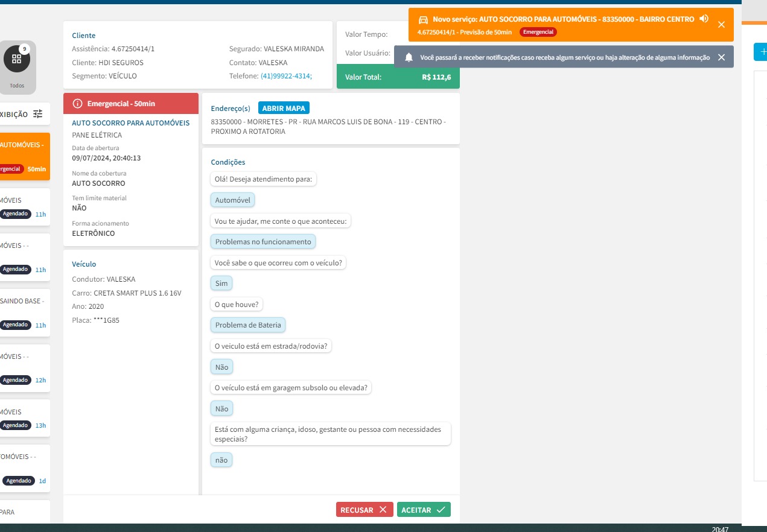Screen dimensions: 767x532
Task: Click the Emergencial - 50min red header
Action: point(131,104)
